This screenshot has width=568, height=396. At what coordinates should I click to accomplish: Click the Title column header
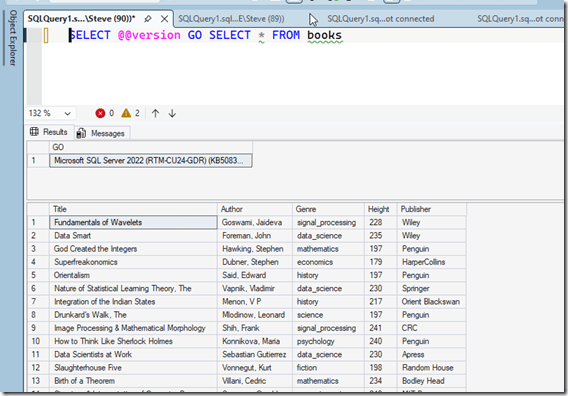pyautogui.click(x=133, y=209)
